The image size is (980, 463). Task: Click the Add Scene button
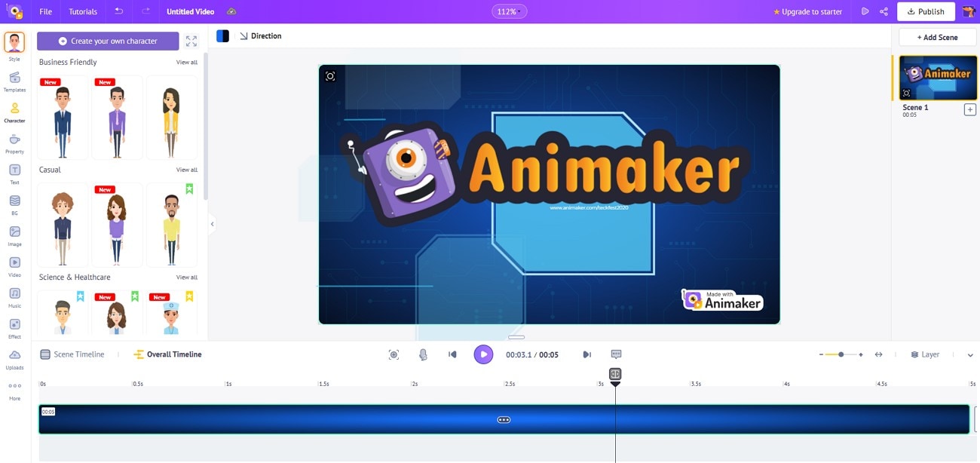tap(938, 37)
